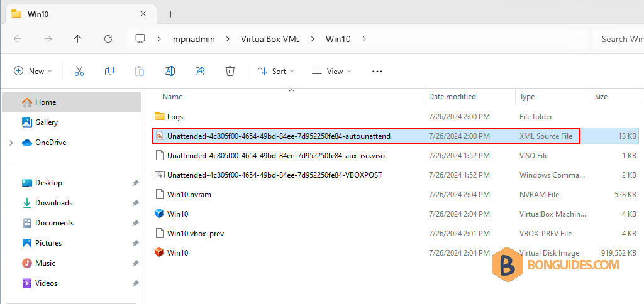Click chevron after the monitor icon in address bar

point(159,39)
